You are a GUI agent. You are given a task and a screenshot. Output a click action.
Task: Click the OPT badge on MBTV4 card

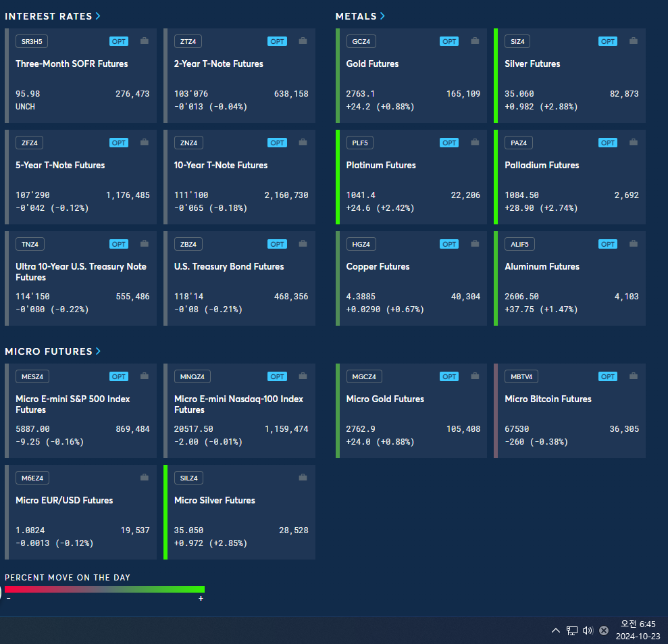pos(608,377)
